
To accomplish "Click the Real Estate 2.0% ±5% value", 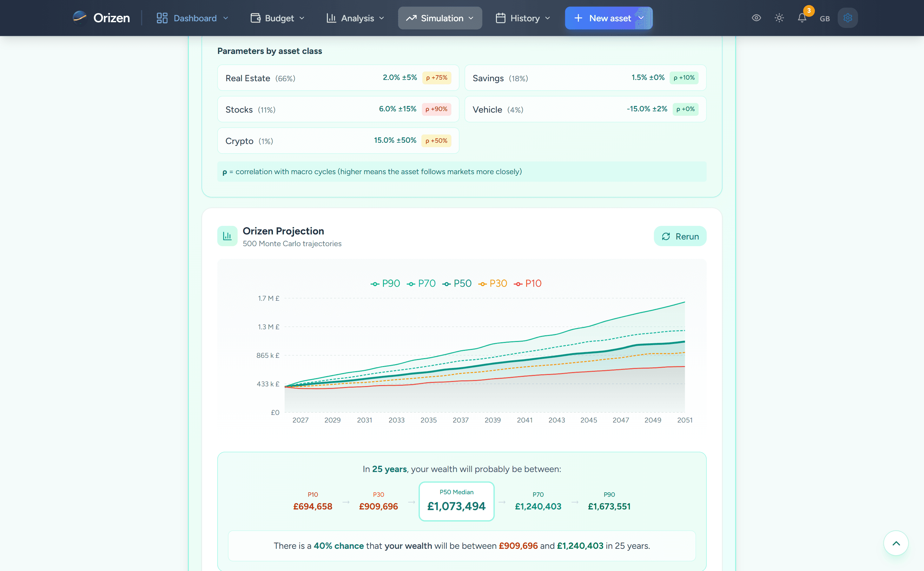I will (400, 77).
